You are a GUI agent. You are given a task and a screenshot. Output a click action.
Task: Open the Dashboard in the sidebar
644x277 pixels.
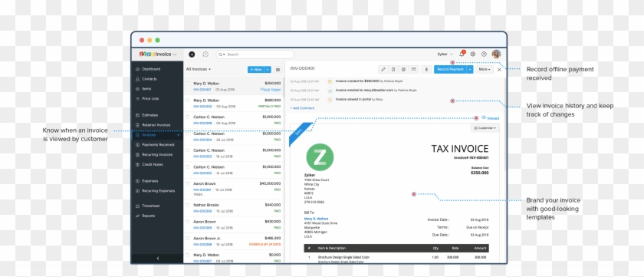(x=151, y=69)
